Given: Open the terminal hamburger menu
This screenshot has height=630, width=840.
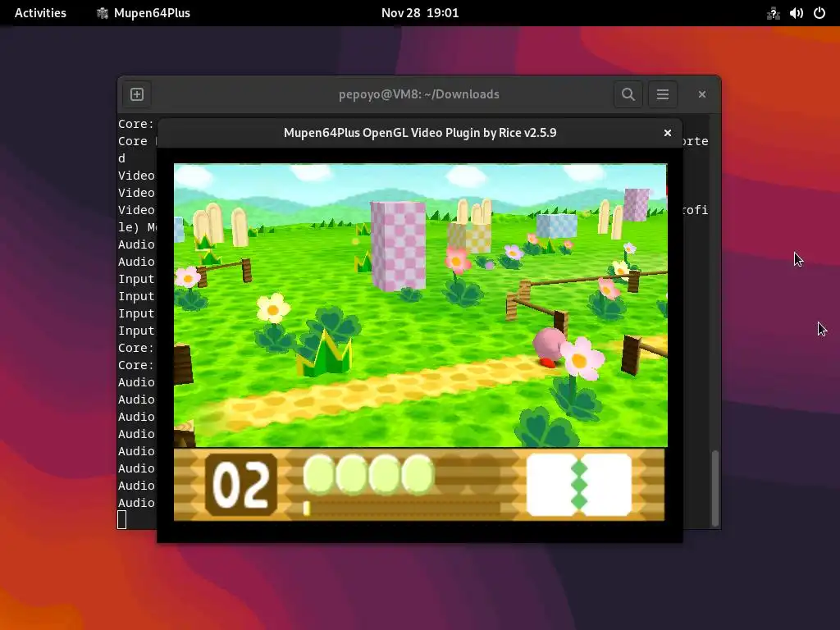Looking at the screenshot, I should pos(663,94).
